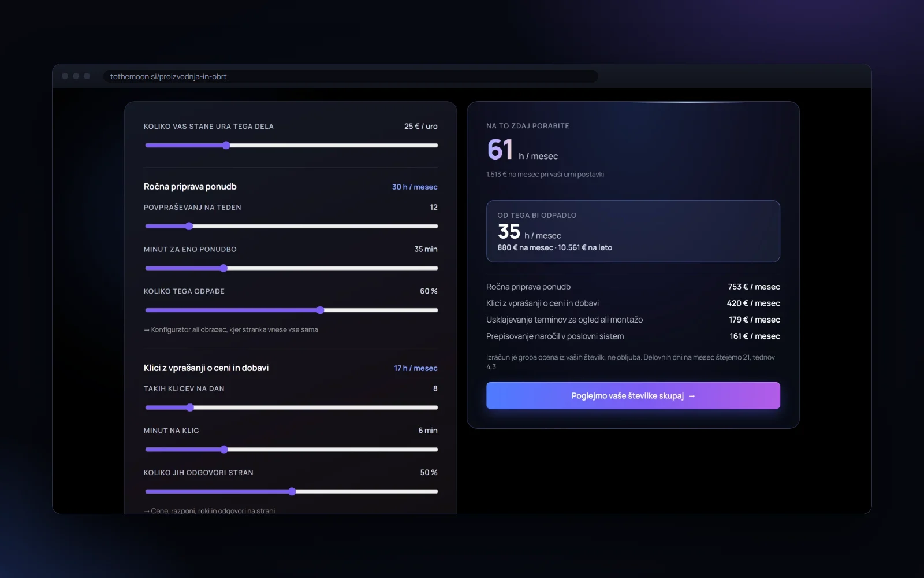Click 'Usklajevanje terminov za ogled ali montažo' row
924x578 pixels.
click(x=633, y=320)
